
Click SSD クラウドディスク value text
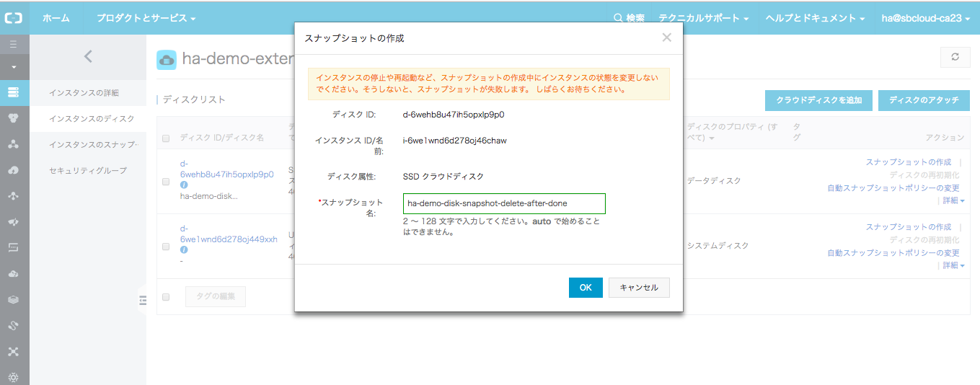tap(443, 176)
